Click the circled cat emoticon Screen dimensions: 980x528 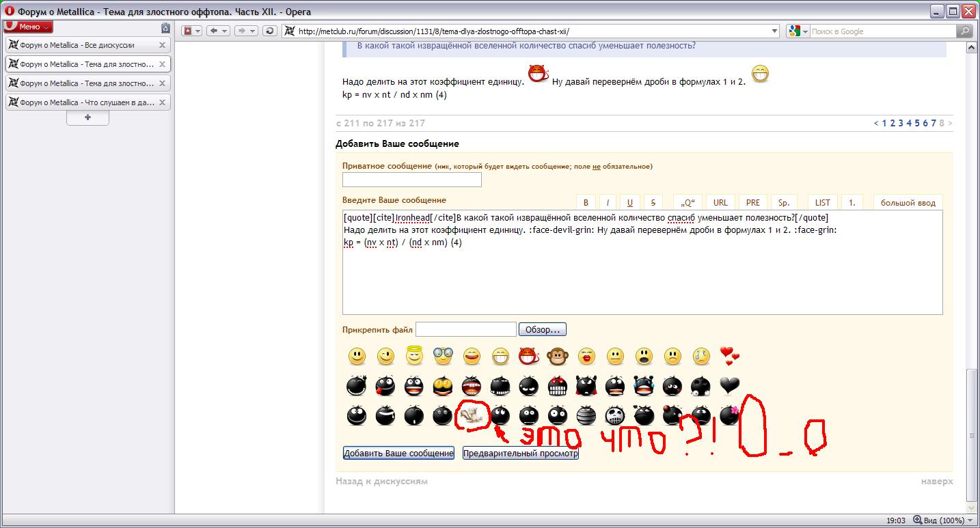[x=471, y=415]
